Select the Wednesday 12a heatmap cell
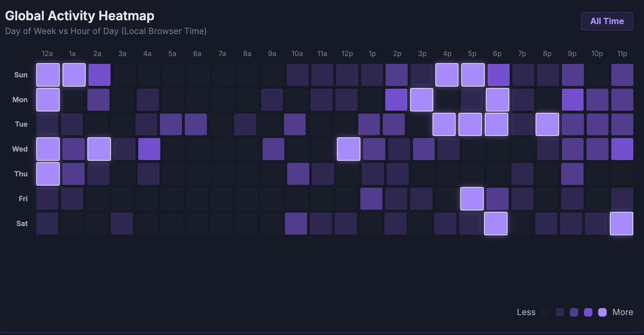The height and width of the screenshot is (335, 644). (47, 149)
